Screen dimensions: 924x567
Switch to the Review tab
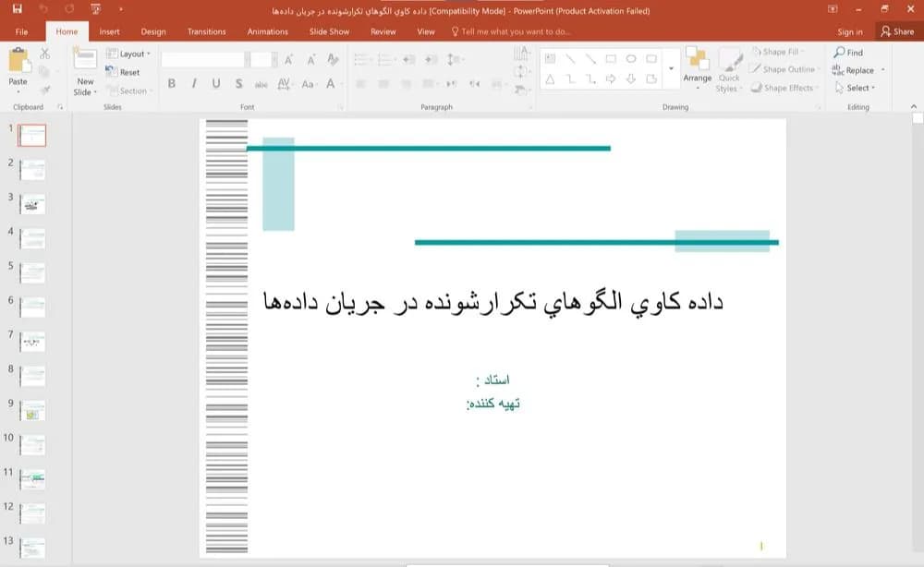coord(383,31)
